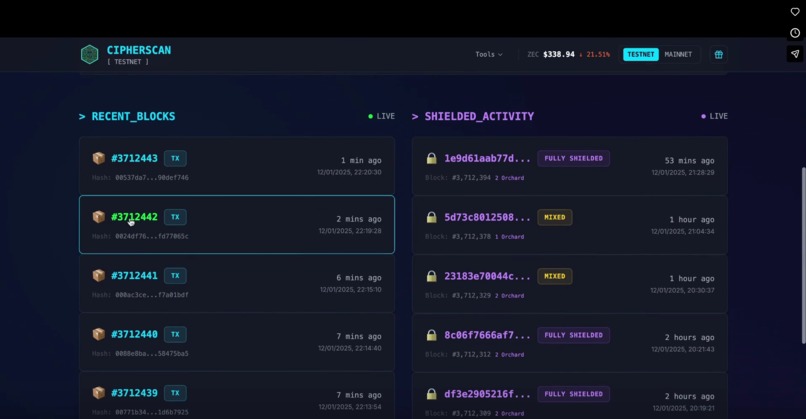Click lock icon beside 1e9d61aab77d transaction
The width and height of the screenshot is (806, 419).
point(432,158)
